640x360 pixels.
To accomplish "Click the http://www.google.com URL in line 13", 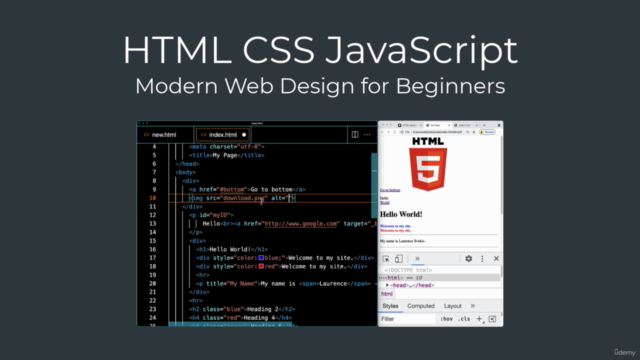I will (301, 224).
